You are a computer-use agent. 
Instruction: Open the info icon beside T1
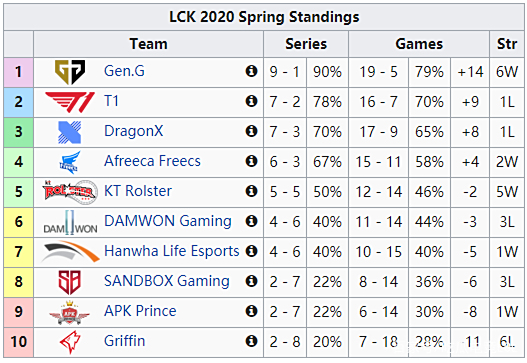pyautogui.click(x=251, y=101)
